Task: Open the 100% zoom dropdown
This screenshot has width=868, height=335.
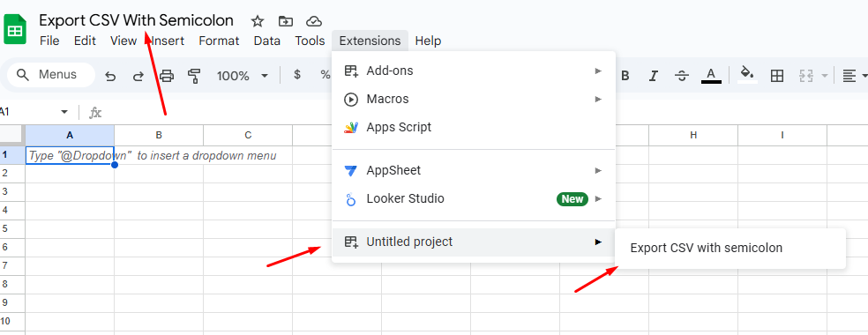Action: [243, 76]
